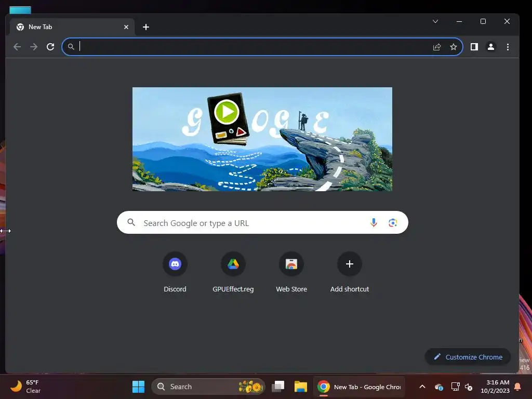Open a new tab with plus button
Viewport: 532px width, 399px height.
pyautogui.click(x=146, y=27)
